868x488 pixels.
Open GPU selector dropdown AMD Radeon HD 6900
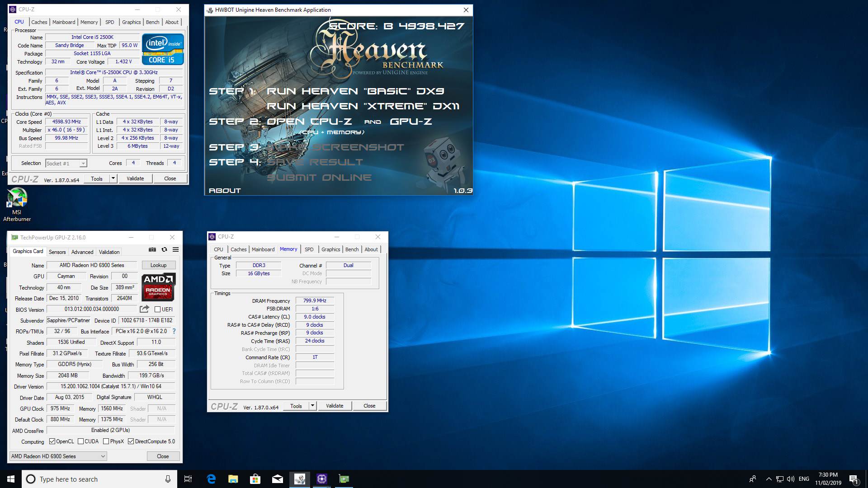coord(58,456)
